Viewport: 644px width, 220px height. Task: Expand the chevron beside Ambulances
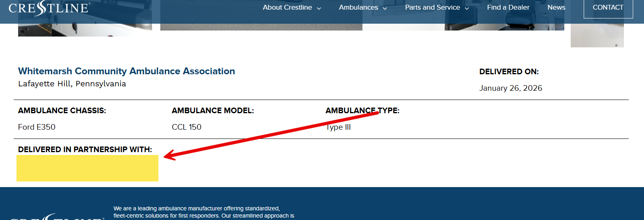click(x=385, y=8)
